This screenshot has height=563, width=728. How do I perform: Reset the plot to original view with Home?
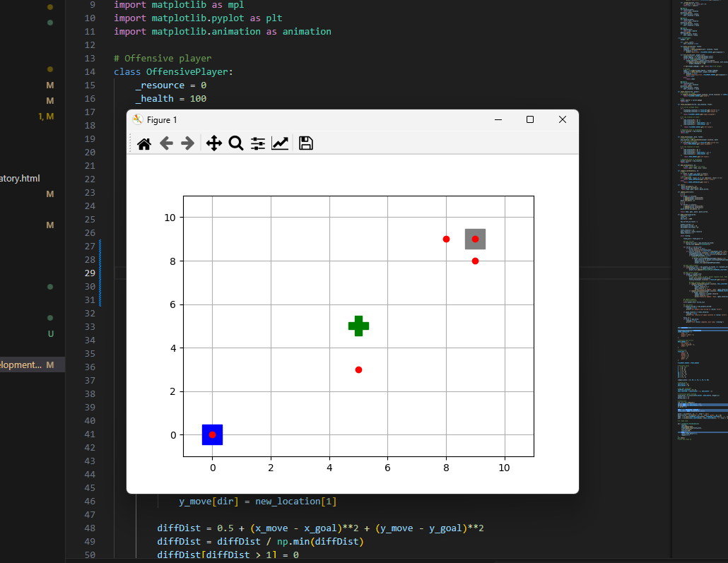[144, 143]
